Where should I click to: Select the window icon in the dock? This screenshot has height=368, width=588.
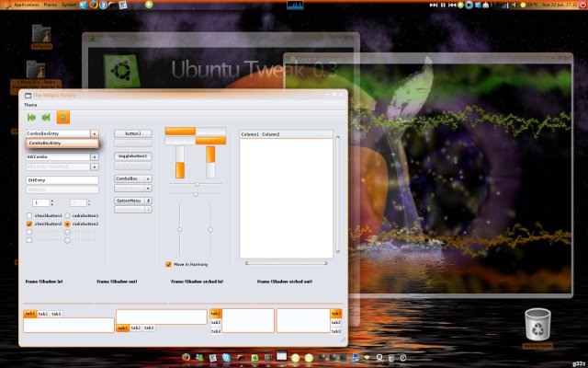click(x=281, y=356)
